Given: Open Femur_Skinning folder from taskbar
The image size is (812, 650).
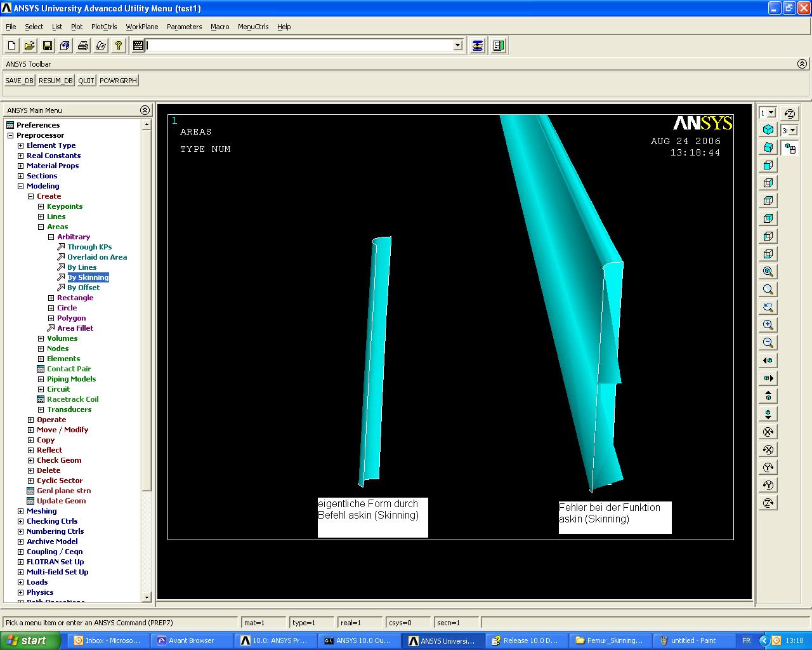Looking at the screenshot, I should pos(610,640).
